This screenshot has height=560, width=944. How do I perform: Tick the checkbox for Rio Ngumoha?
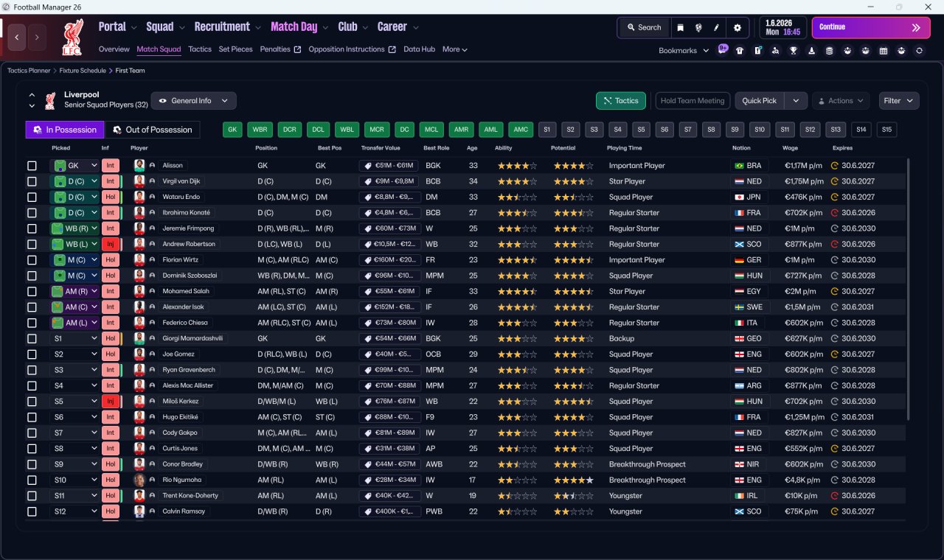pos(32,480)
